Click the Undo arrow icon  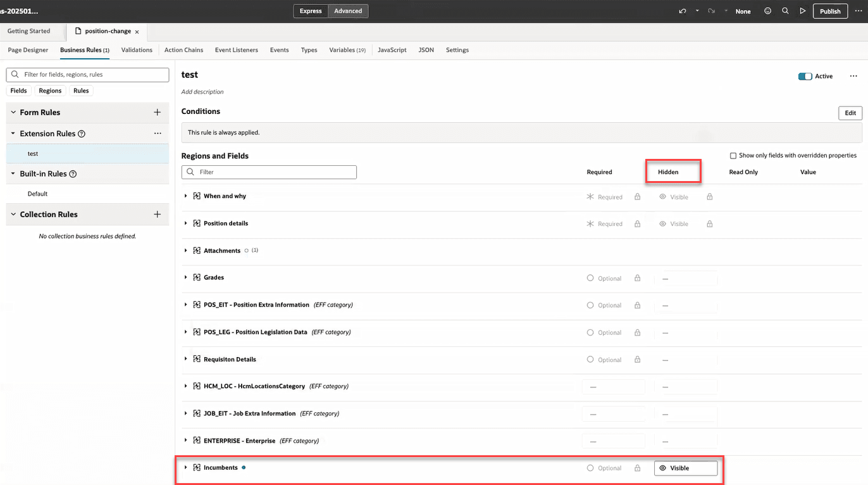[x=682, y=11]
